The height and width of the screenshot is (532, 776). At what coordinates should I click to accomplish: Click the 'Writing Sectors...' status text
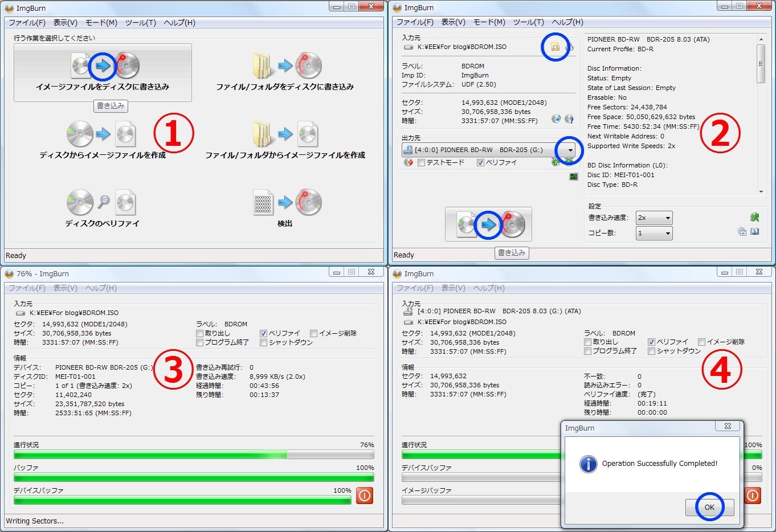point(35,521)
